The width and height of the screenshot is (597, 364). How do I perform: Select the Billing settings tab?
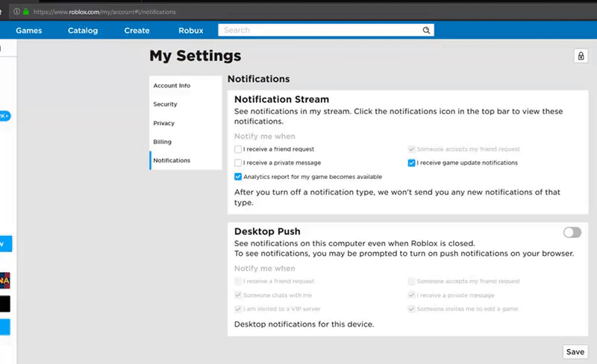tap(186, 142)
